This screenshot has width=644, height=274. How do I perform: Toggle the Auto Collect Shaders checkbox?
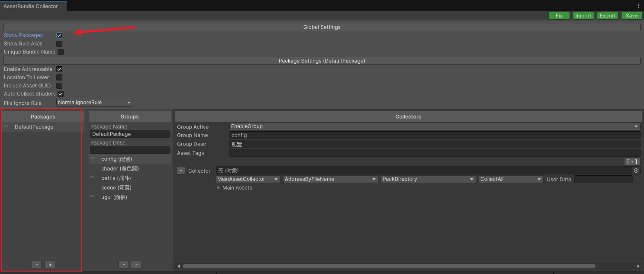61,94
